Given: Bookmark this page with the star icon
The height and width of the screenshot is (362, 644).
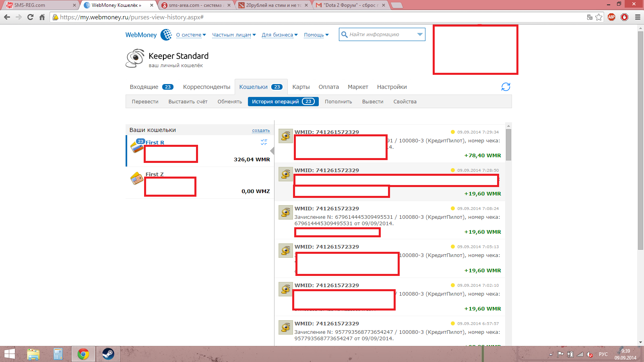Looking at the screenshot, I should (x=599, y=17).
